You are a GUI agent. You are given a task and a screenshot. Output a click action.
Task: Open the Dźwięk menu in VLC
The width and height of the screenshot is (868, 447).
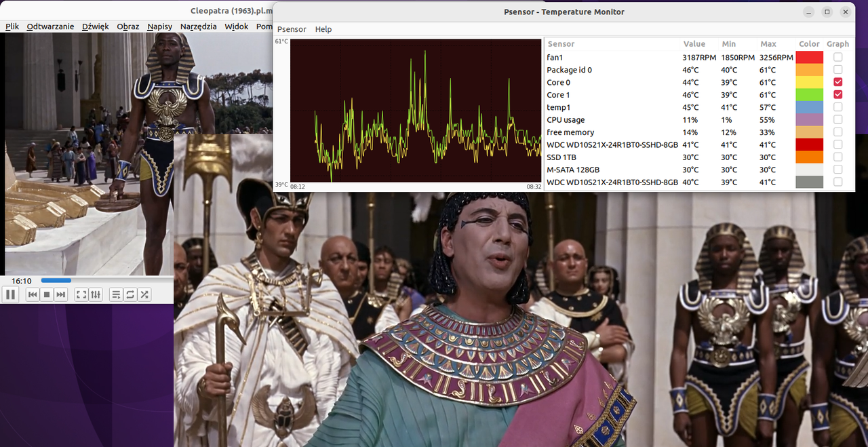click(95, 26)
